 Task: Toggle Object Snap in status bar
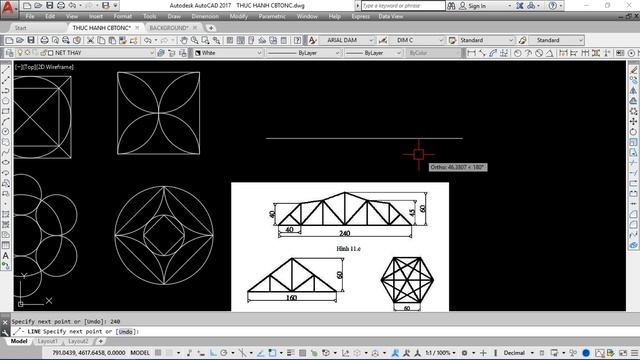(x=272, y=353)
